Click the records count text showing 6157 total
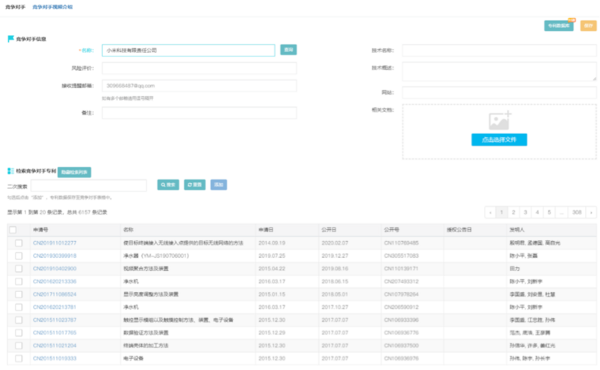Image resolution: width=600 pixels, height=370 pixels. [x=57, y=212]
